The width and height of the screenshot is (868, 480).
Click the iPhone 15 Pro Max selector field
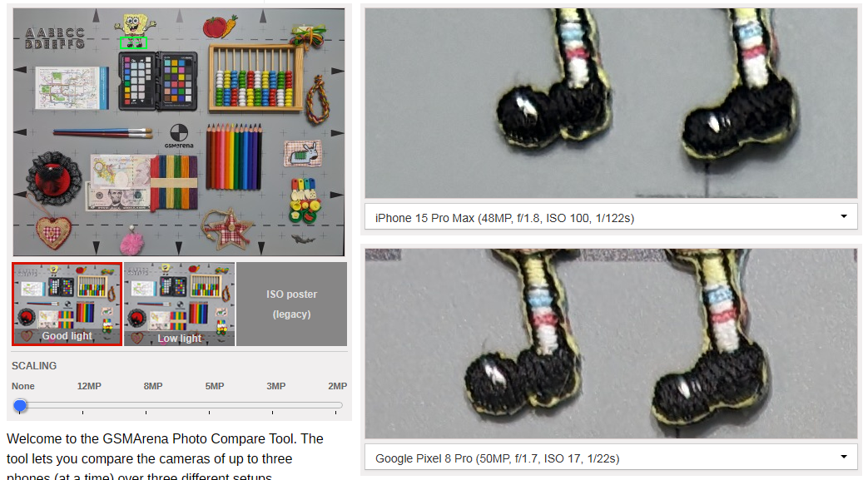point(611,217)
